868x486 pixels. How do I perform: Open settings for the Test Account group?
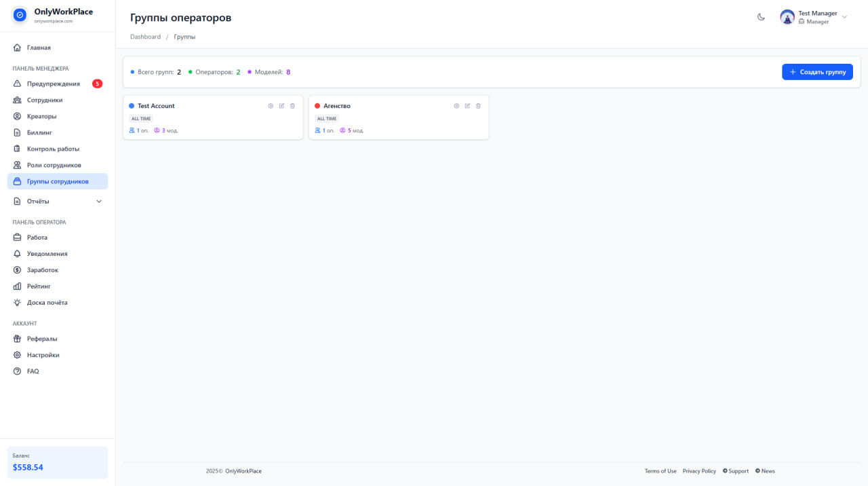click(271, 106)
